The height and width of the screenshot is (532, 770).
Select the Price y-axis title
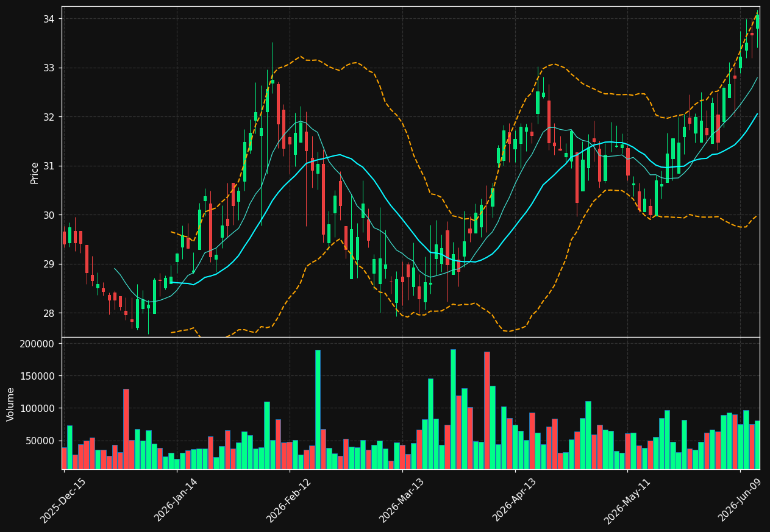[35, 172]
